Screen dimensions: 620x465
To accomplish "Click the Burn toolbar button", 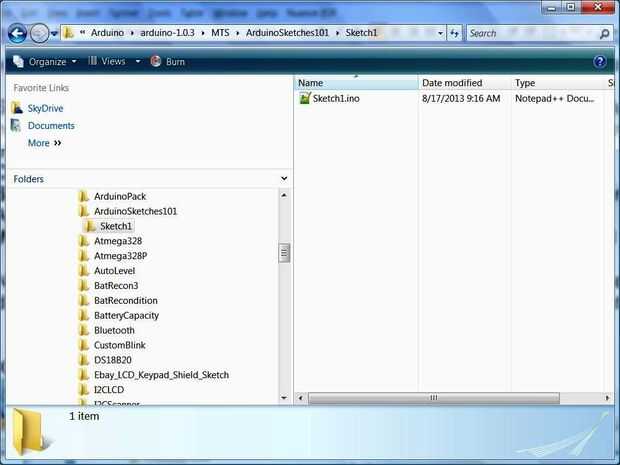I will point(168,62).
